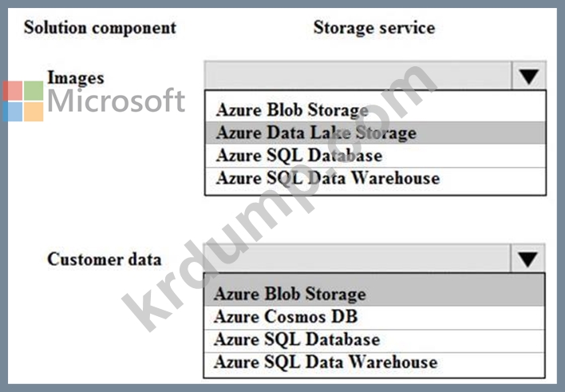
Task: Pick Azure SQL Database under Images
Action: pos(375,156)
